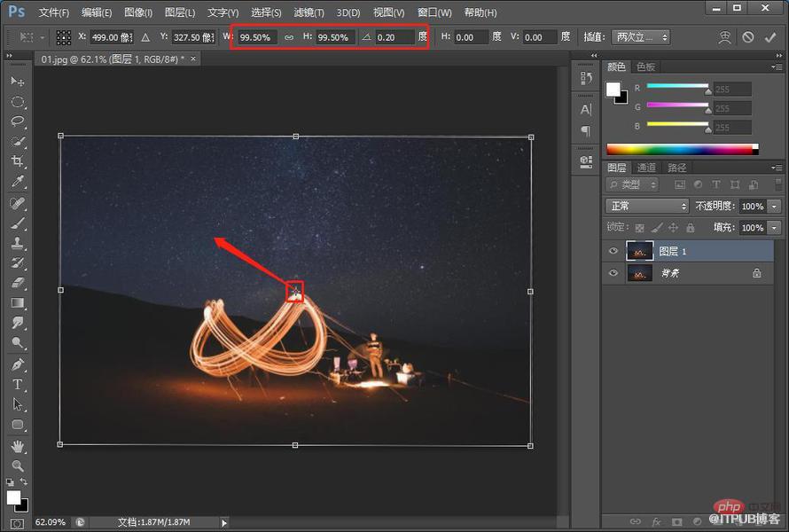The width and height of the screenshot is (789, 532).
Task: Click the reference point locator grid
Action: 64,37
